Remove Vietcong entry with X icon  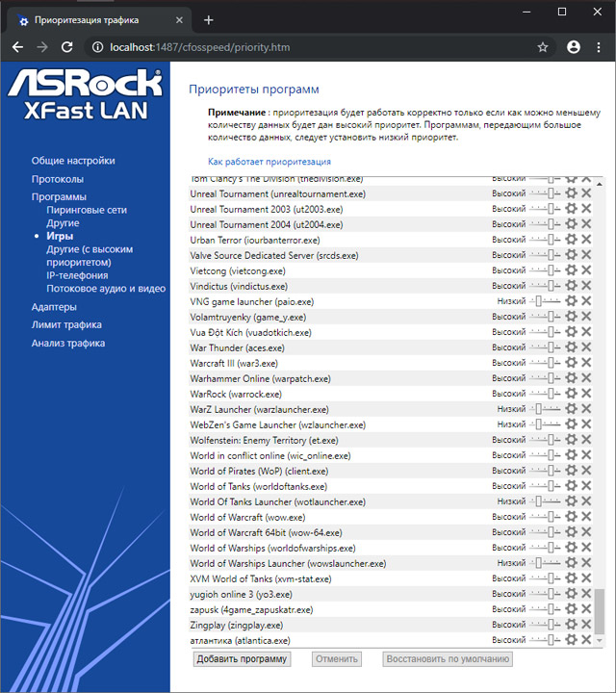[586, 270]
